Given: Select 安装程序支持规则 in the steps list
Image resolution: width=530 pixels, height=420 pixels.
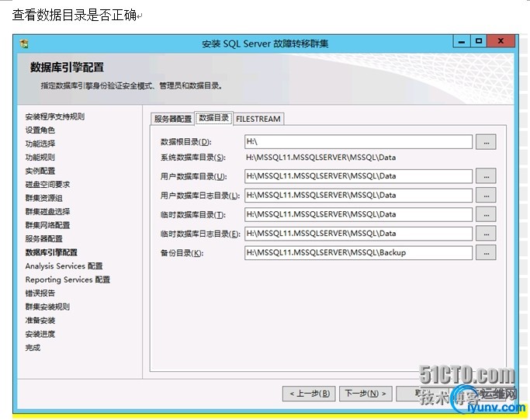Looking at the screenshot, I should point(55,116).
